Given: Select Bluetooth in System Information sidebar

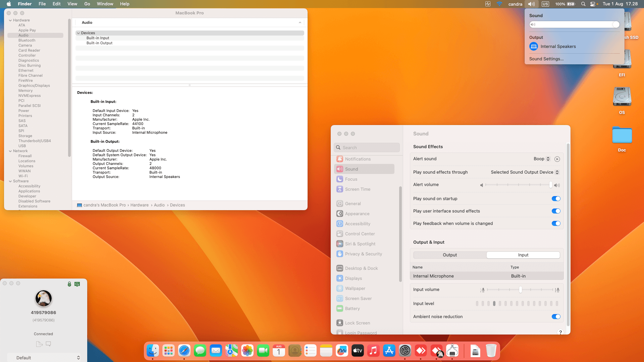Looking at the screenshot, I should [27, 41].
